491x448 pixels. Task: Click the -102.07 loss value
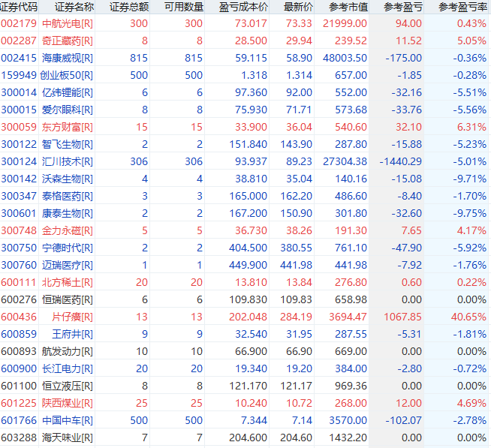coord(403,420)
